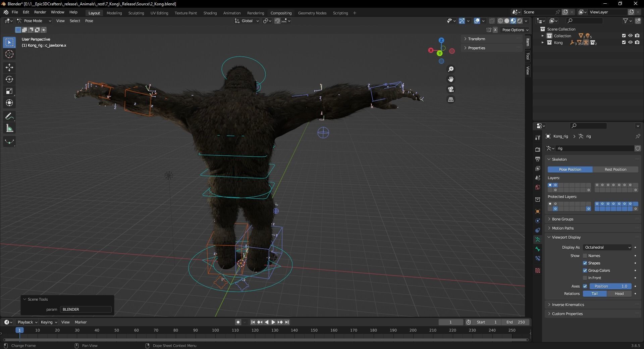
Task: Enable the In Front checkbox
Action: [x=585, y=278]
